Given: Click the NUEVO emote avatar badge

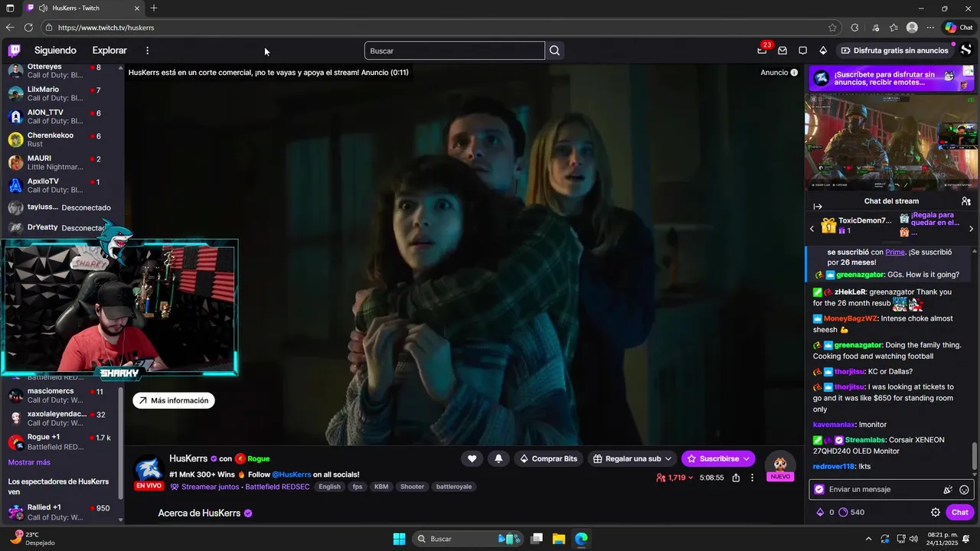Looking at the screenshot, I should click(x=780, y=466).
